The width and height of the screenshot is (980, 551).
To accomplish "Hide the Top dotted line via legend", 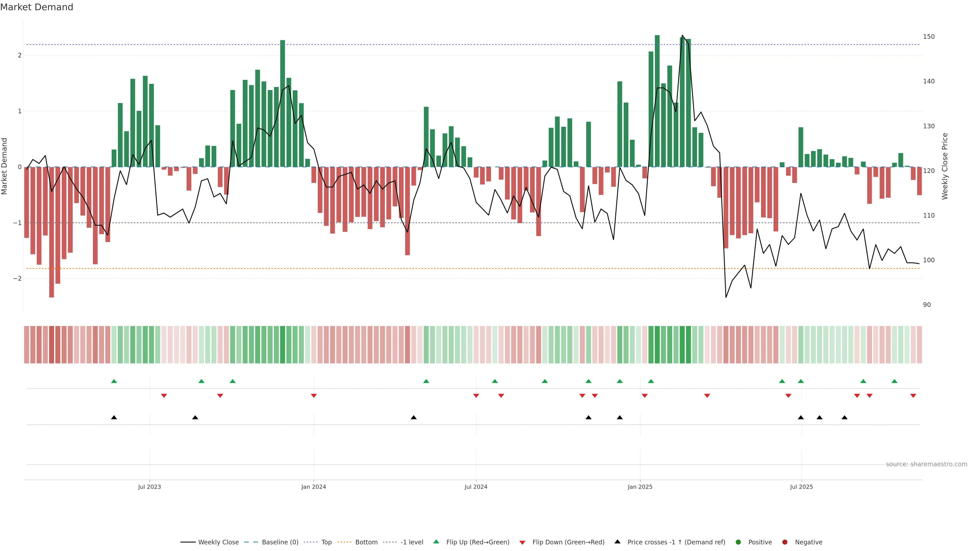I will pos(326,542).
